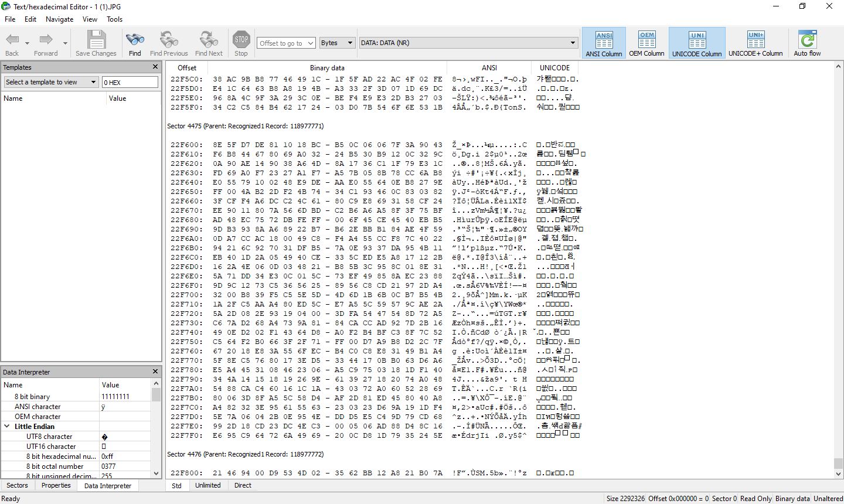The image size is (844, 504).
Task: Open the View menu
Action: tap(90, 19)
